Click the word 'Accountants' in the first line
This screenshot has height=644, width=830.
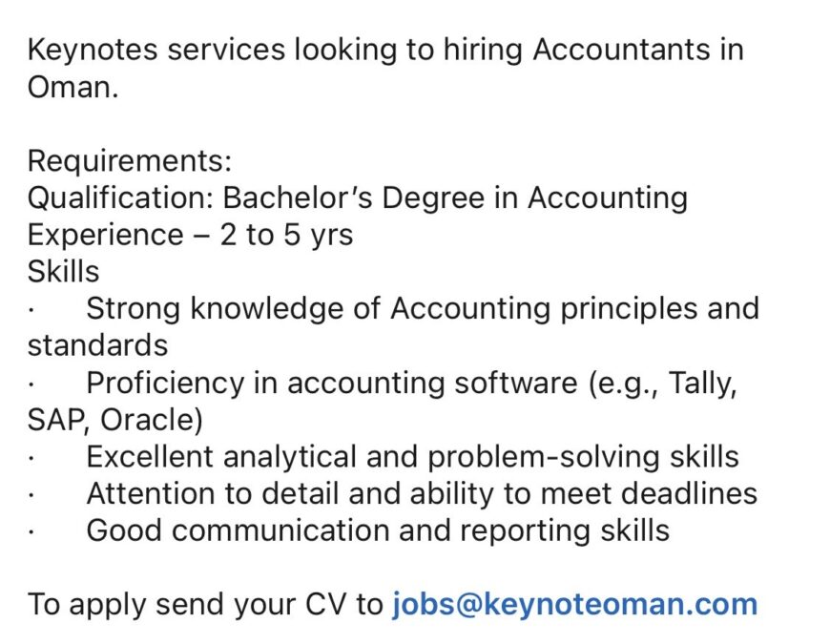pyautogui.click(x=621, y=50)
